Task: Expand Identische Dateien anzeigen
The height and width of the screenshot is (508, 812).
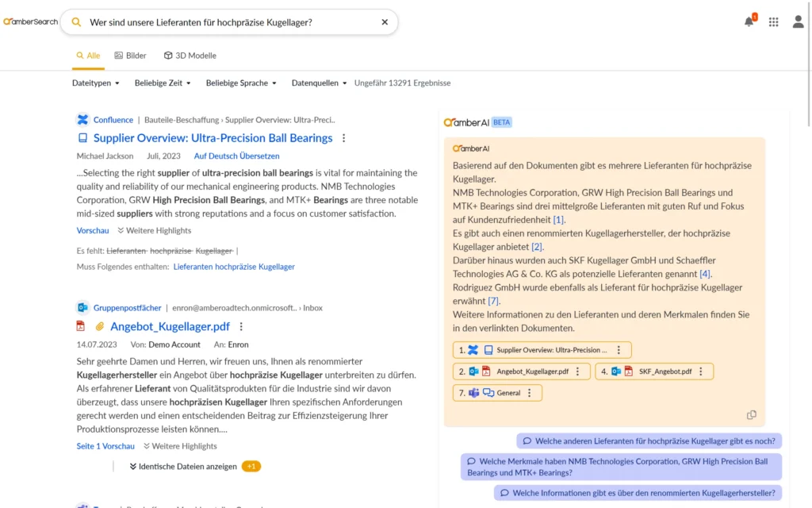Action: [183, 466]
